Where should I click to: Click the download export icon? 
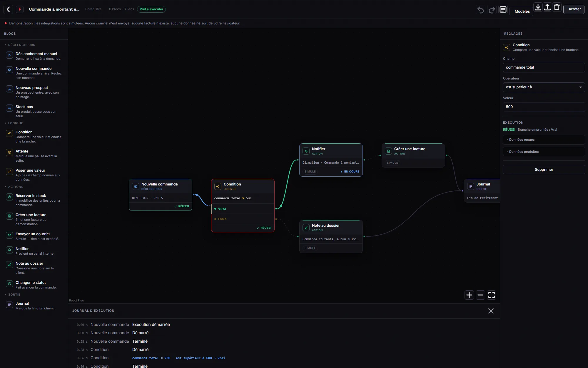(x=538, y=7)
